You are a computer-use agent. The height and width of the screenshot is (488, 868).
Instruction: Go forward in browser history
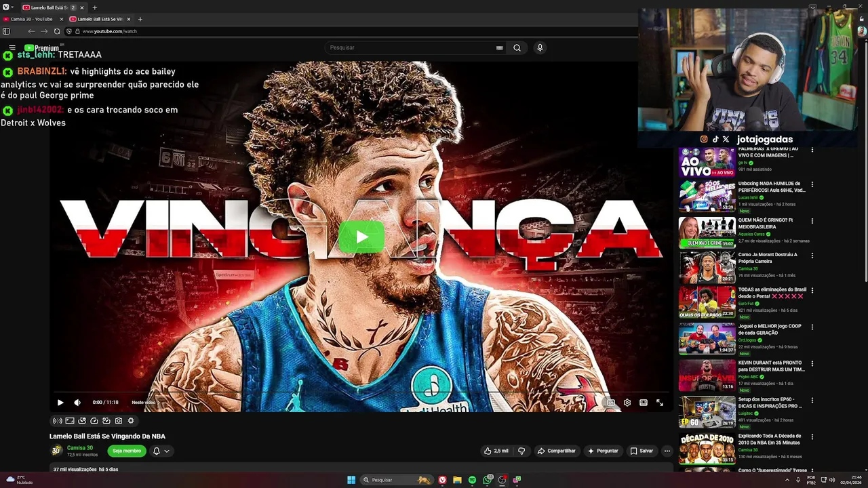44,31
